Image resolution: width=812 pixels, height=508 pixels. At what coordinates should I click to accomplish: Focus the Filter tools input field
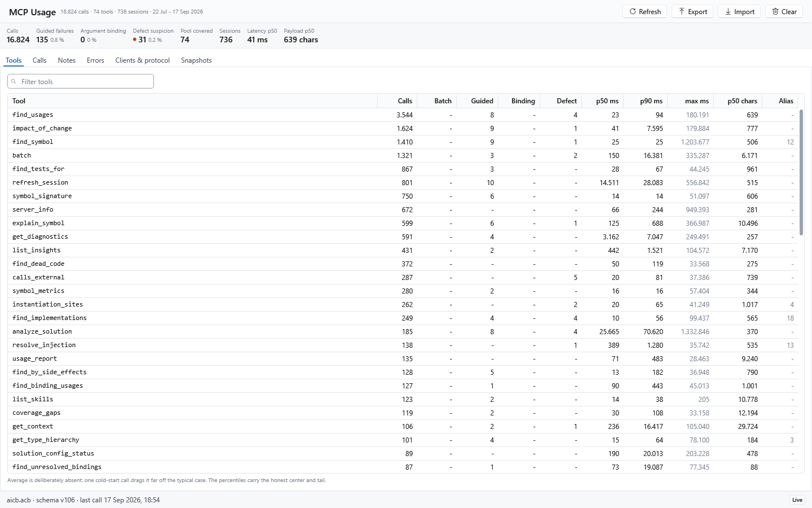point(81,81)
